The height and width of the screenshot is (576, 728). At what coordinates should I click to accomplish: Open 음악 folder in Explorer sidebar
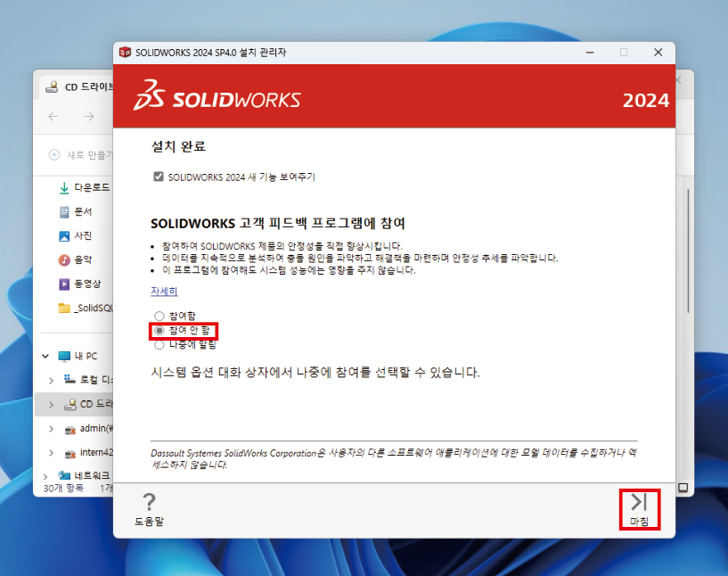[x=75, y=259]
